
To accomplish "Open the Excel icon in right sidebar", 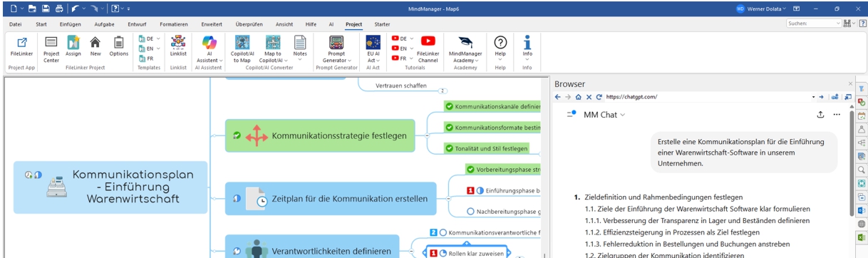I will [861, 237].
